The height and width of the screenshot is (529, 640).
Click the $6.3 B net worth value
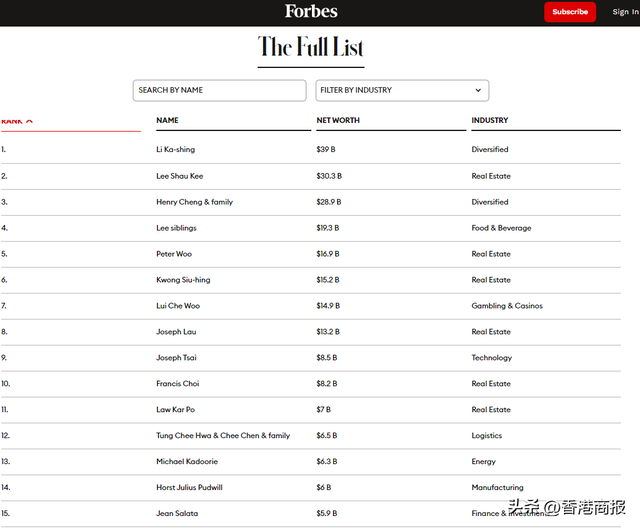[327, 461]
